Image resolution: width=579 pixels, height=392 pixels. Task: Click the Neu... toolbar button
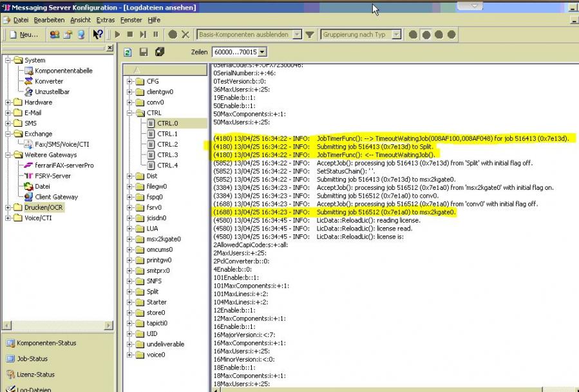point(23,35)
